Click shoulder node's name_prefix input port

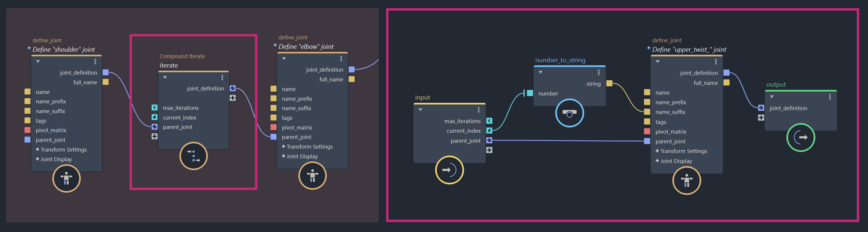[x=28, y=101]
